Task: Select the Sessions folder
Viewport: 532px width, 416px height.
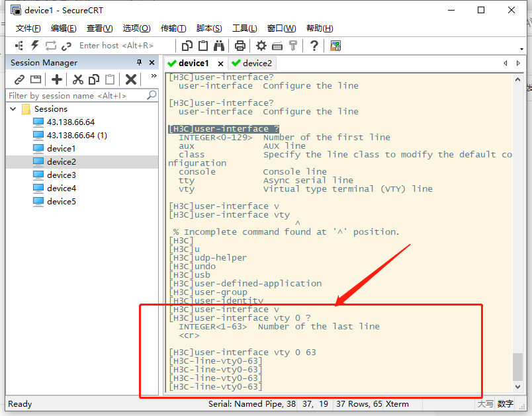Action: click(x=50, y=109)
